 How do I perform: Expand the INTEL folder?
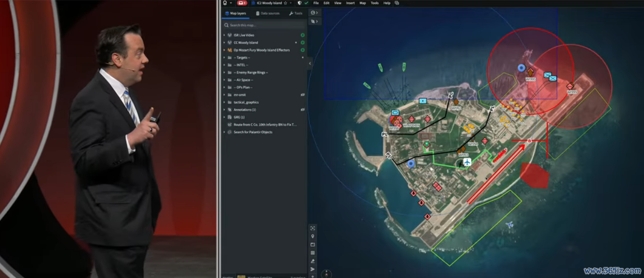point(224,65)
